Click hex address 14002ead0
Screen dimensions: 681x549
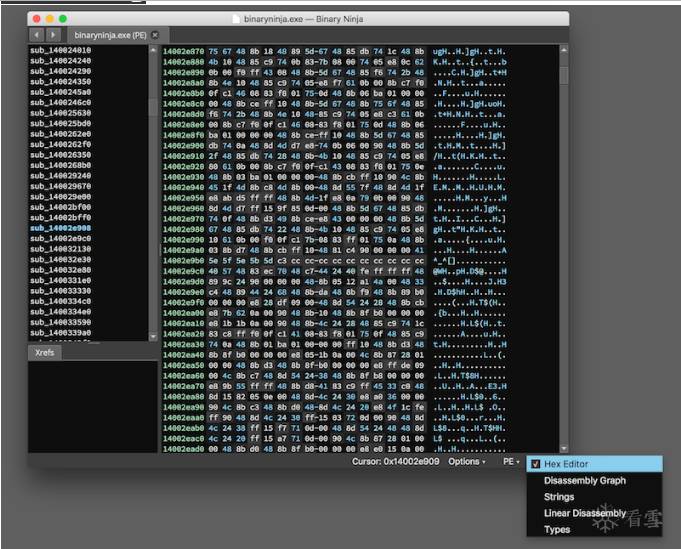pyautogui.click(x=183, y=449)
